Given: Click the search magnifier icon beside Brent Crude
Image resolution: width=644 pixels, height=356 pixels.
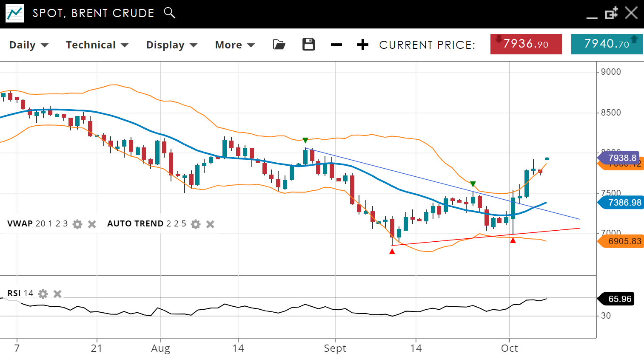Looking at the screenshot, I should pyautogui.click(x=169, y=13).
